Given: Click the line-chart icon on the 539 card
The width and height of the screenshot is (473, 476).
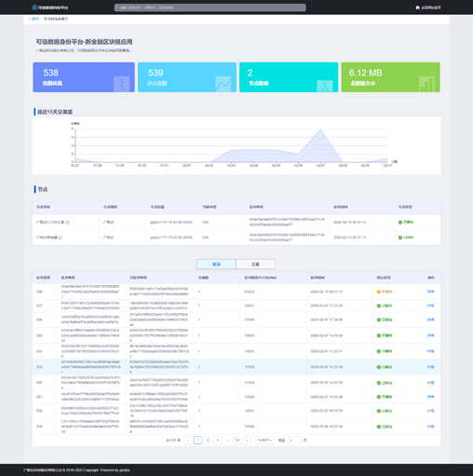Looking at the screenshot, I should pyautogui.click(x=223, y=84).
